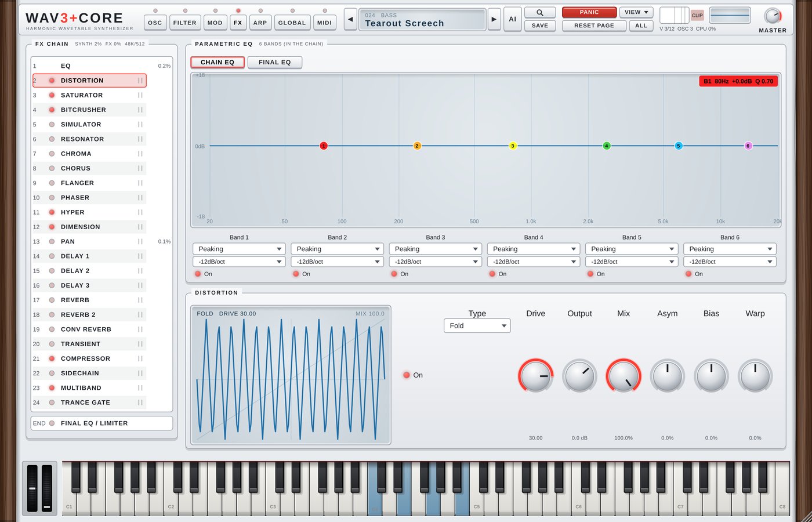Enable the RESONATOR effect power LED
Viewport: 812px width, 522px height.
point(52,139)
